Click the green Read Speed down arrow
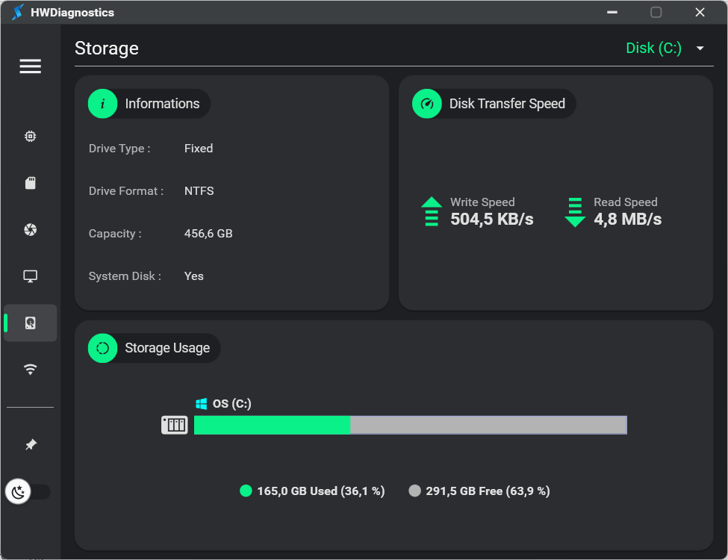This screenshot has width=728, height=560. pyautogui.click(x=575, y=211)
